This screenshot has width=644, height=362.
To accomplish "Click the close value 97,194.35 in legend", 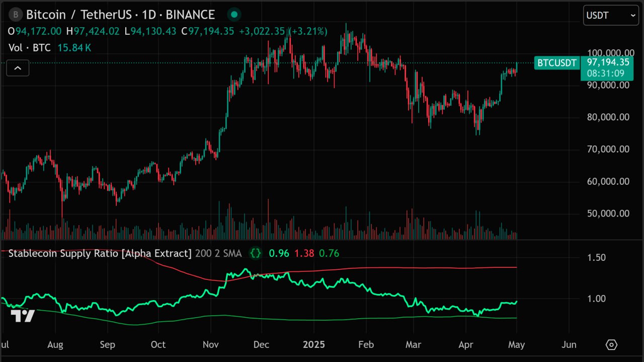I will [x=211, y=31].
